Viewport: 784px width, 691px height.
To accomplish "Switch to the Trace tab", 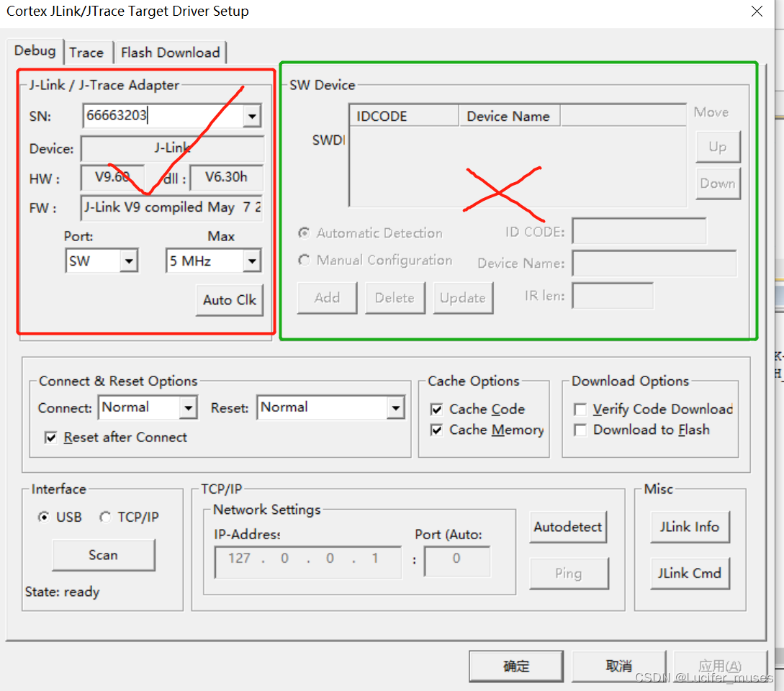I will point(87,52).
